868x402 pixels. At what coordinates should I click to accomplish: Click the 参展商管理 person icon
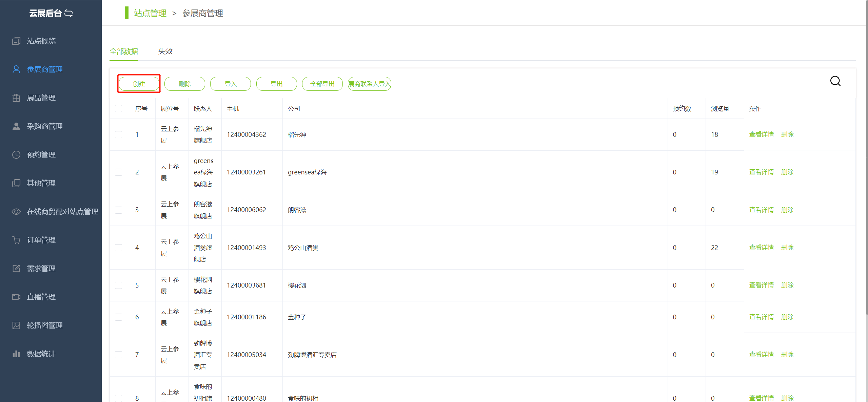pyautogui.click(x=16, y=69)
